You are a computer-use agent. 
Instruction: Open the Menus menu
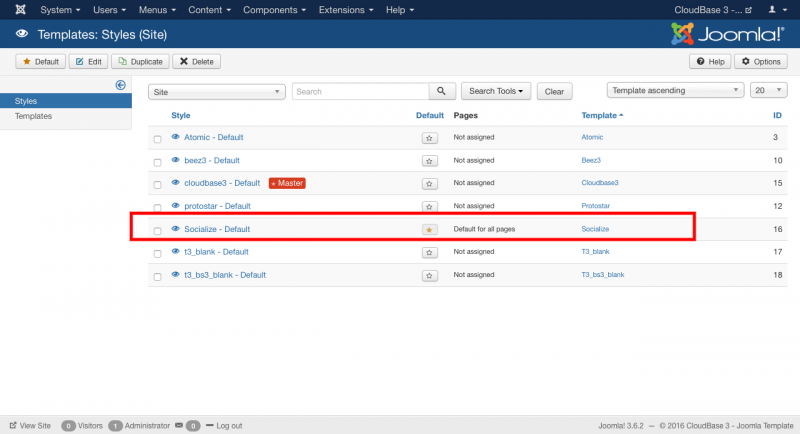(x=157, y=10)
